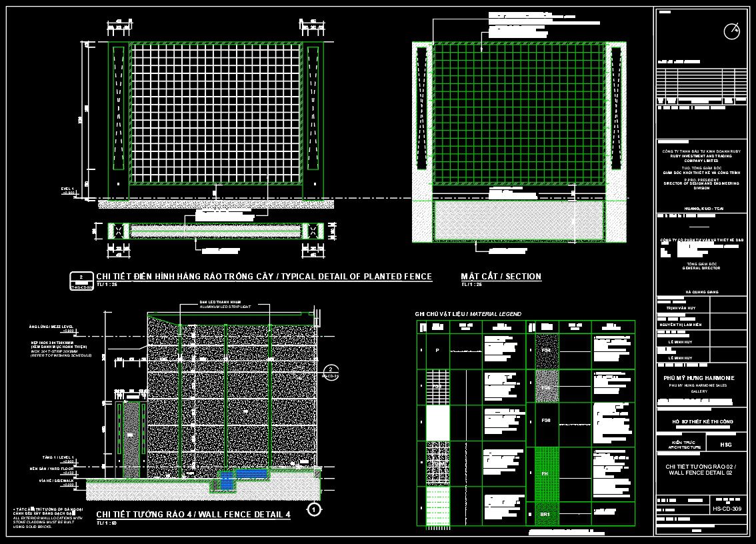Click the FG8 material legend cell

click(546, 421)
